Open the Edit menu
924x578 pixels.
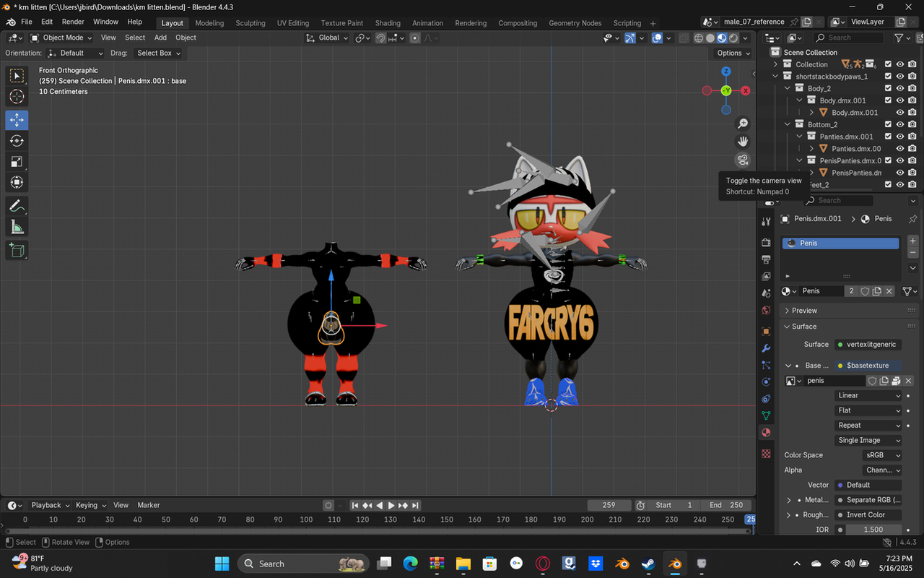pyautogui.click(x=47, y=22)
